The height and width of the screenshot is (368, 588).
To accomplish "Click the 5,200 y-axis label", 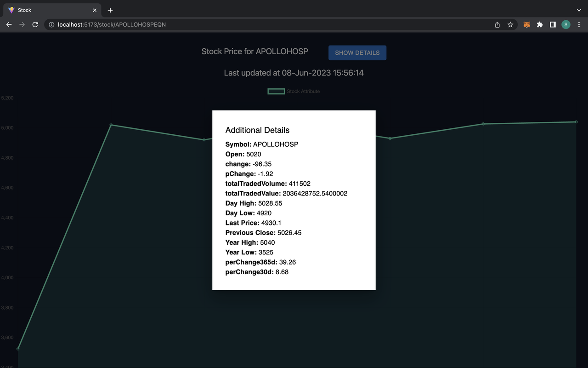I will [x=7, y=98].
